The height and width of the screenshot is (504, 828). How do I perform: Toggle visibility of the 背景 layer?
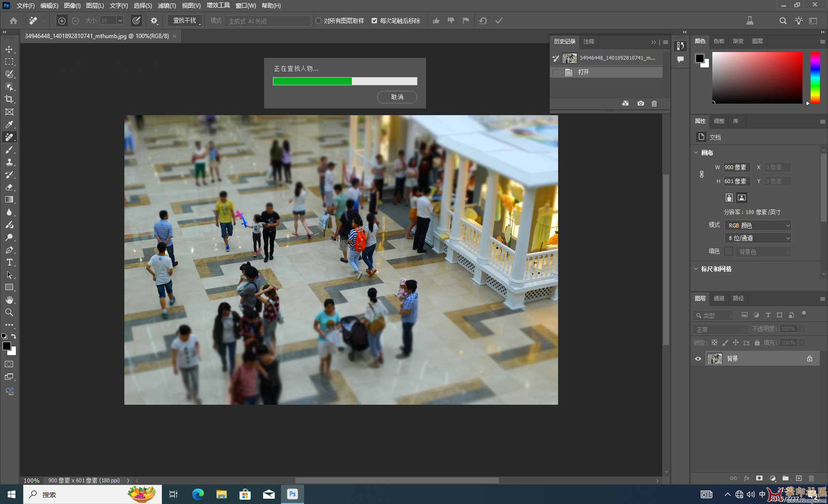pos(698,358)
